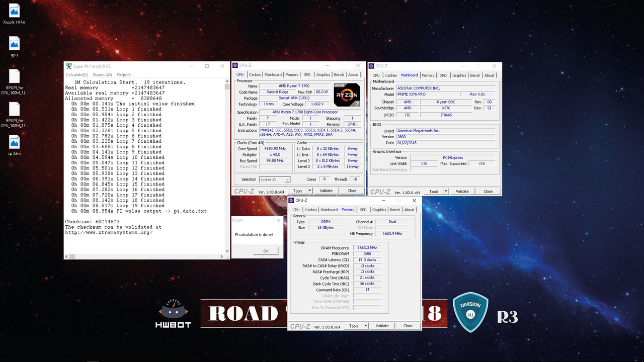The image size is (644, 362).
Task: Open the sp 32m desktop file icon
Action: (14, 142)
